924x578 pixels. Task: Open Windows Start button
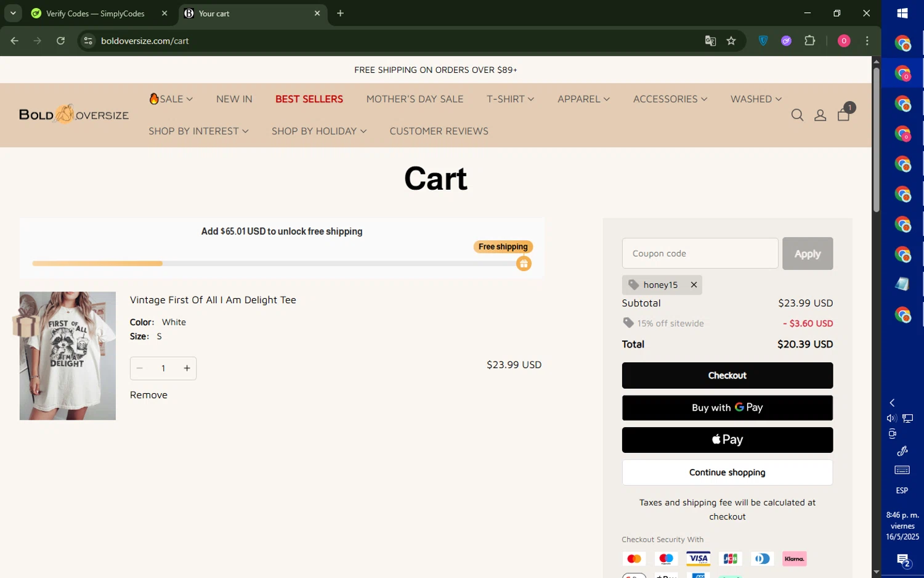click(x=902, y=13)
